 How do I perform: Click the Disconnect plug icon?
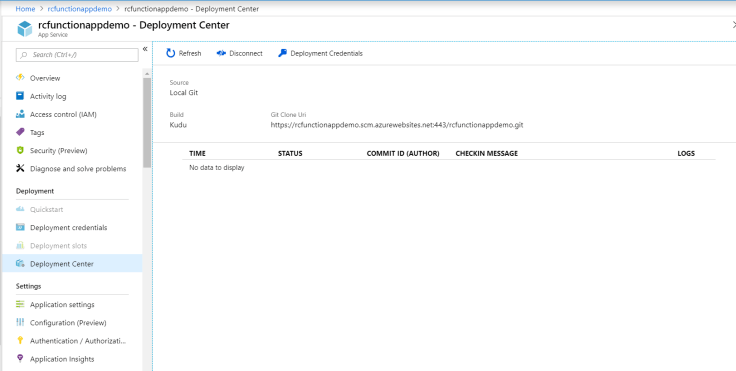[x=221, y=53]
